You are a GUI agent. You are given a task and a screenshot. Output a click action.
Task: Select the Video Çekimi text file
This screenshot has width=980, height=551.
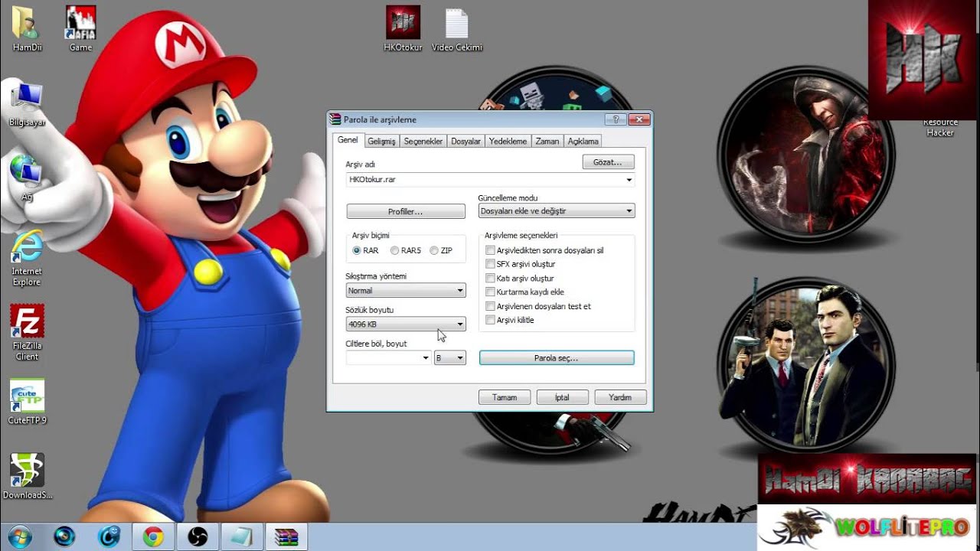(x=457, y=28)
